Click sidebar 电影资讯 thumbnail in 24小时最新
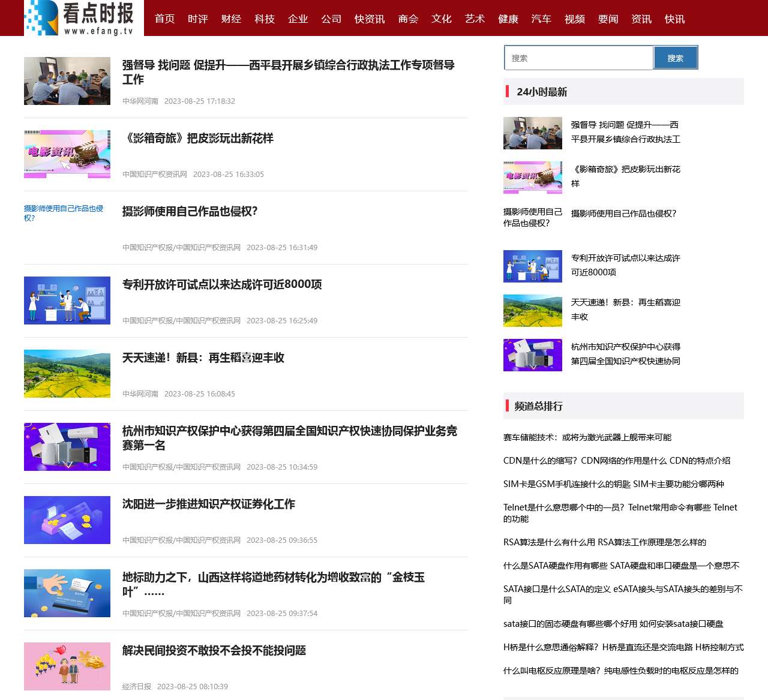The height and width of the screenshot is (700, 768). [x=533, y=178]
